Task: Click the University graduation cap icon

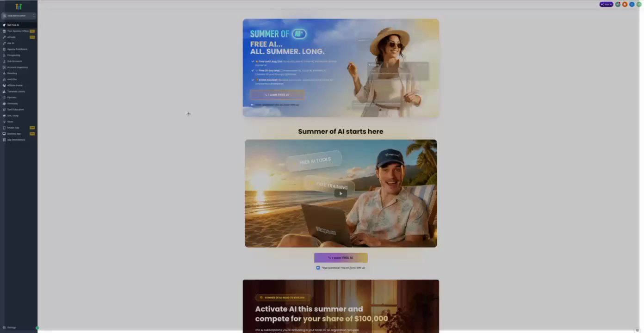Action: [4, 103]
